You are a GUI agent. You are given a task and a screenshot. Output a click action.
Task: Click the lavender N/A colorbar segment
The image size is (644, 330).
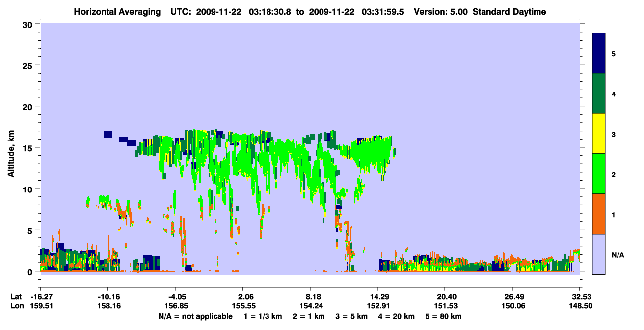599,254
